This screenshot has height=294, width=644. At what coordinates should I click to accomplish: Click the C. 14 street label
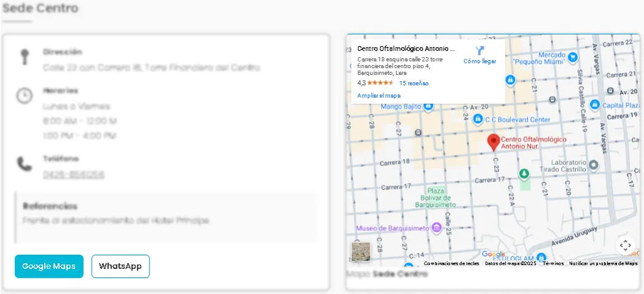point(417,255)
